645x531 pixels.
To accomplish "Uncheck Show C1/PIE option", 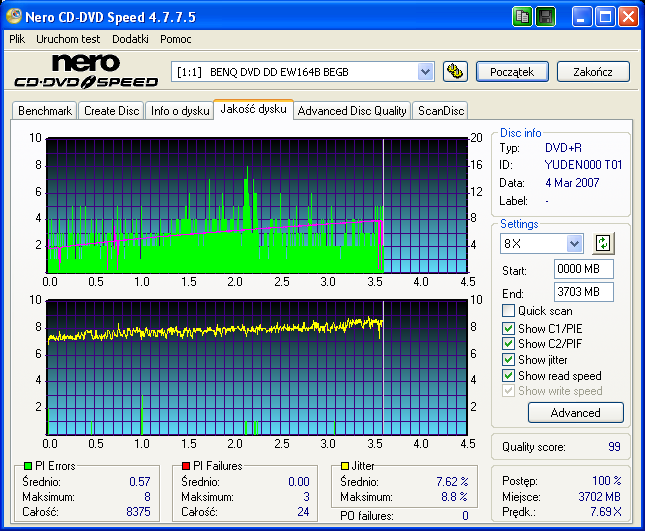I will (509, 328).
